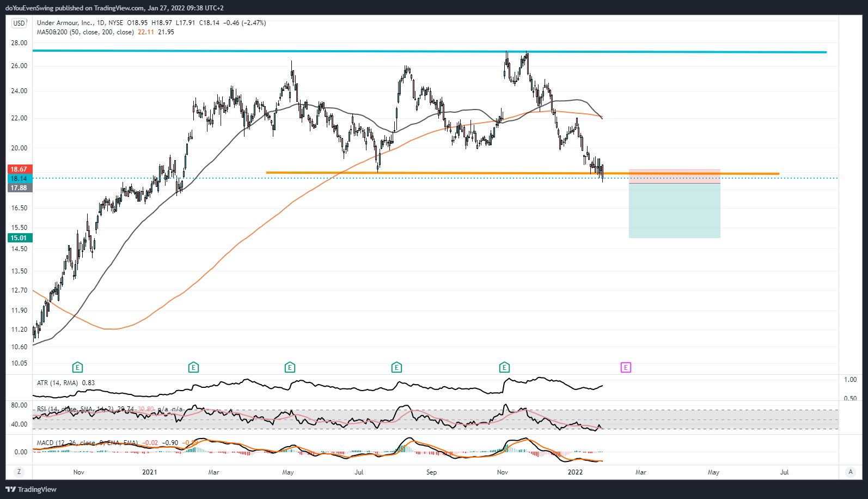Click the Z timezone button
This screenshot has height=499, width=868.
pos(19,472)
